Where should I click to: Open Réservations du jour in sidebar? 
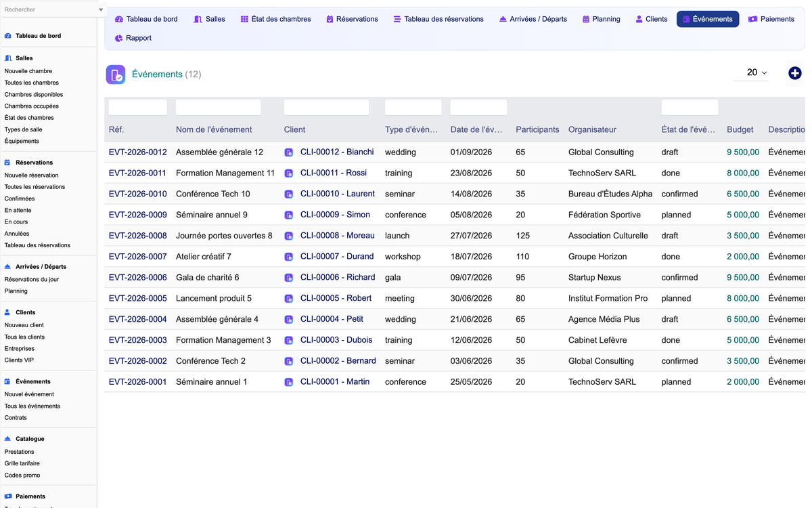[31, 280]
